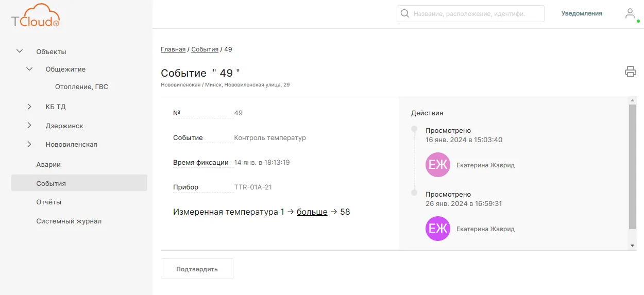Click the Контроль температур value
Screen dimensions: 644x295
pos(270,138)
